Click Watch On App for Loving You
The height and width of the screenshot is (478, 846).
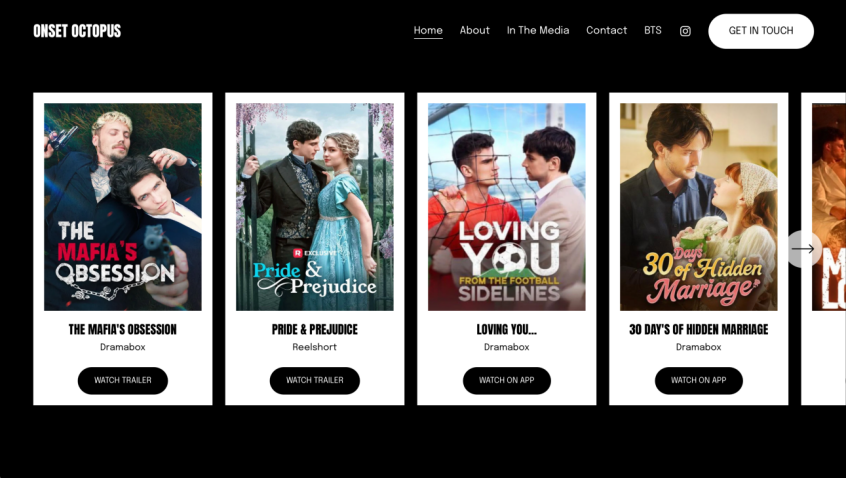[506, 381]
